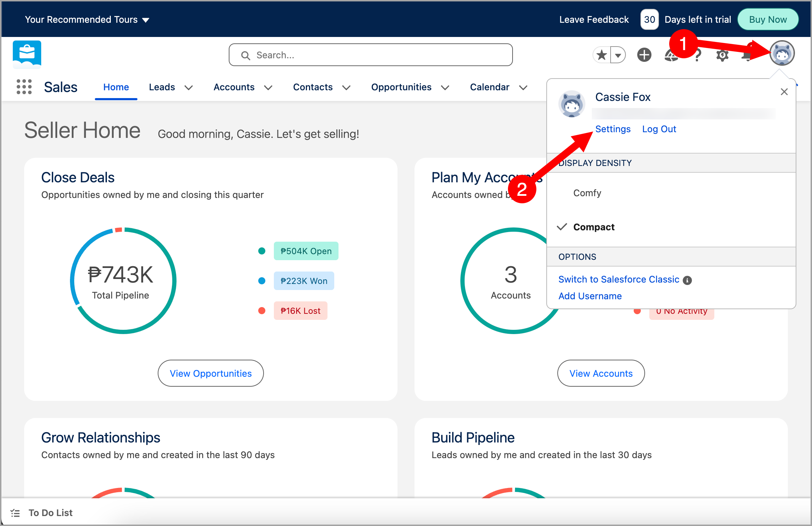Open the App Launcher dots grid
The width and height of the screenshot is (812, 526).
(24, 87)
